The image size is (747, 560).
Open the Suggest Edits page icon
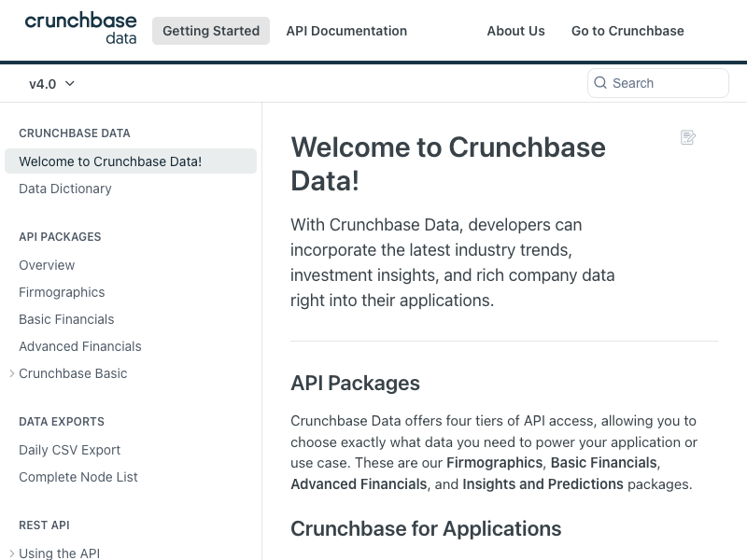(688, 137)
